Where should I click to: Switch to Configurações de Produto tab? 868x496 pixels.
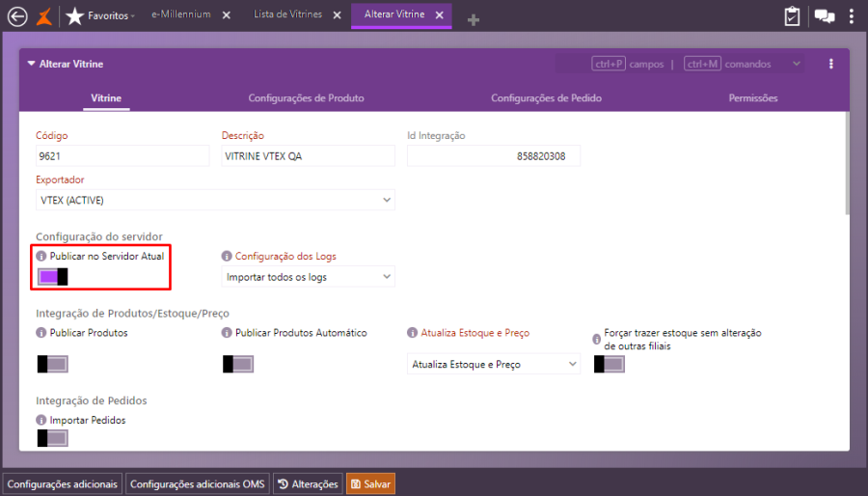coord(306,98)
